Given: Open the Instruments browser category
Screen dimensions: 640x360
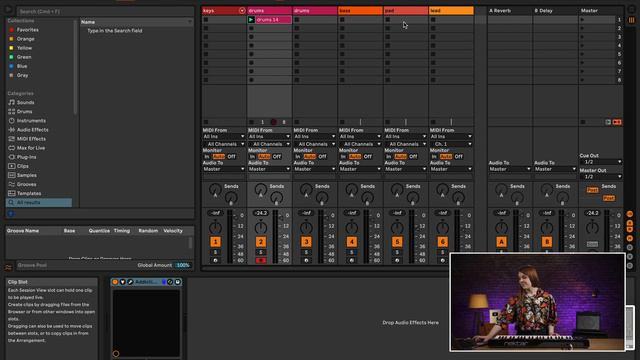Looking at the screenshot, I should pos(27,121).
